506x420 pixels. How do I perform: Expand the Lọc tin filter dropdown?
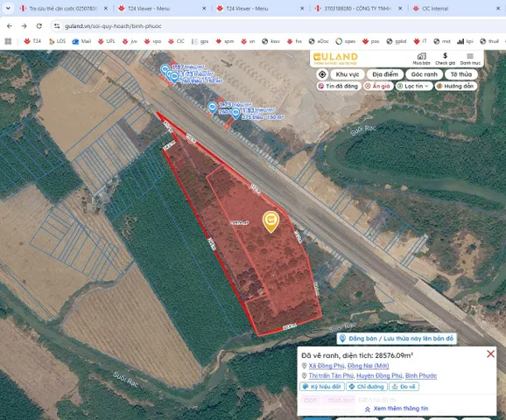tap(414, 86)
